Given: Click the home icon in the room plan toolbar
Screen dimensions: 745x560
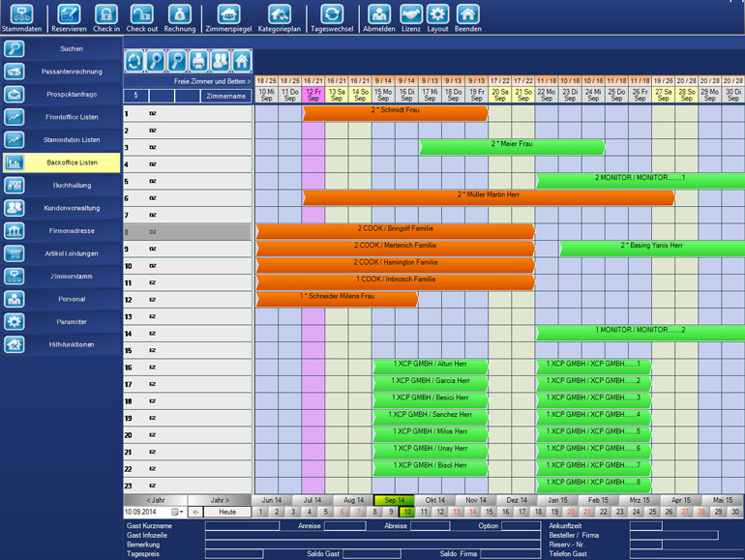Looking at the screenshot, I should [242, 61].
